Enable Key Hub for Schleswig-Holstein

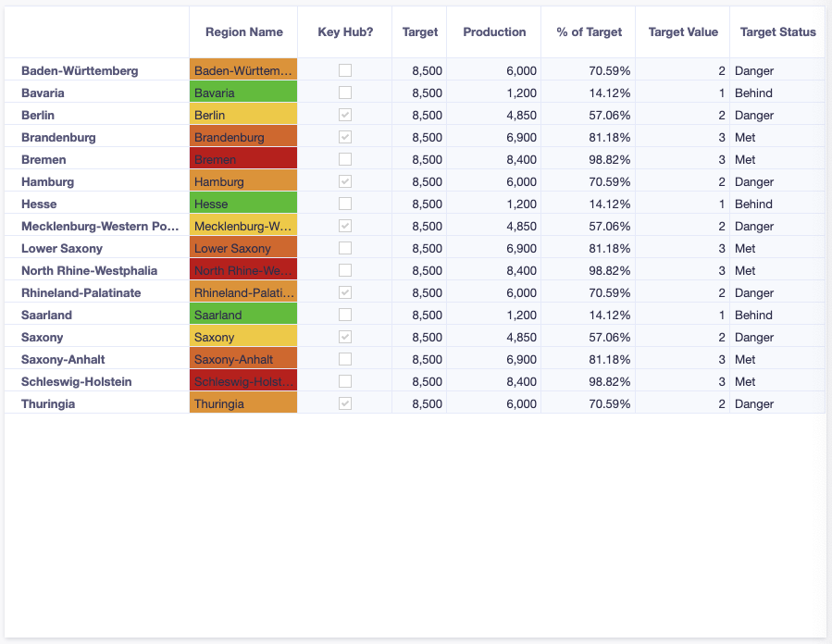[x=345, y=381]
